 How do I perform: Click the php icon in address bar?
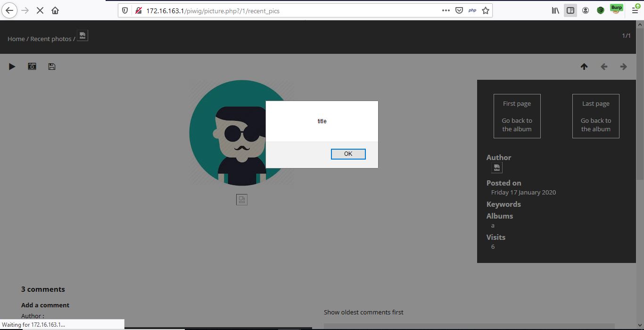472,10
